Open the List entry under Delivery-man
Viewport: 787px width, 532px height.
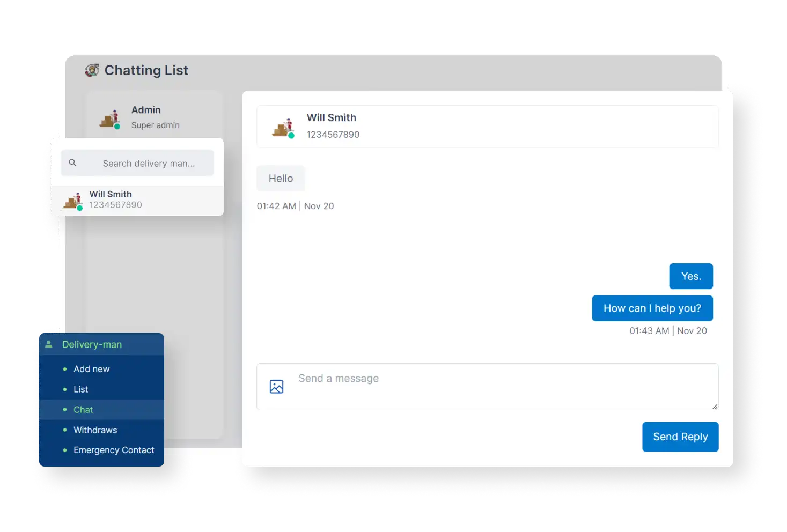coord(80,389)
